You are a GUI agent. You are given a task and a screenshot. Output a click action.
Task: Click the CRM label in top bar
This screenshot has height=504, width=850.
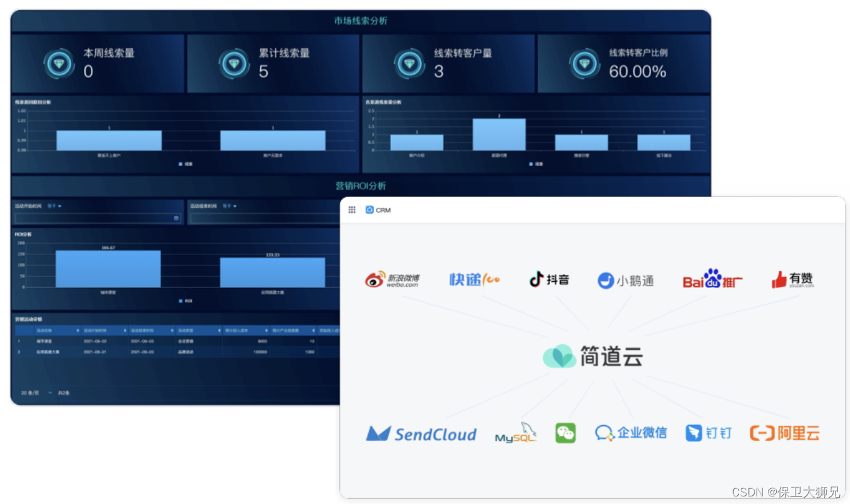click(x=383, y=210)
